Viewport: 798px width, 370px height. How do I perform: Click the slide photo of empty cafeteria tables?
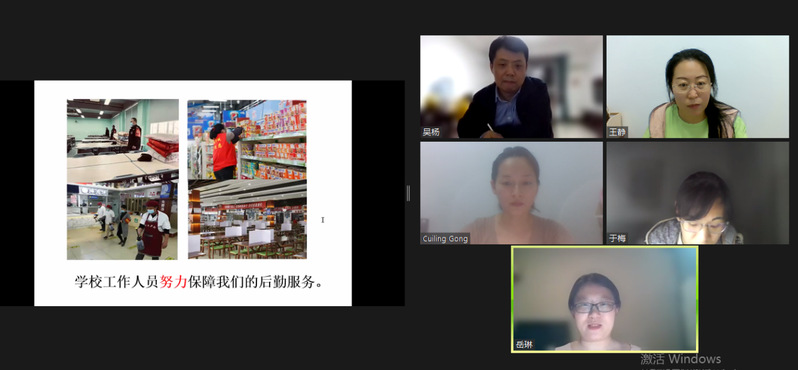click(x=123, y=141)
